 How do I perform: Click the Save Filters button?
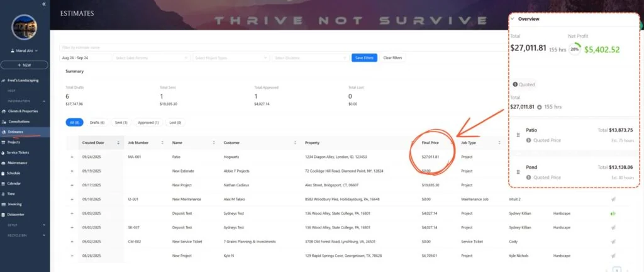364,58
